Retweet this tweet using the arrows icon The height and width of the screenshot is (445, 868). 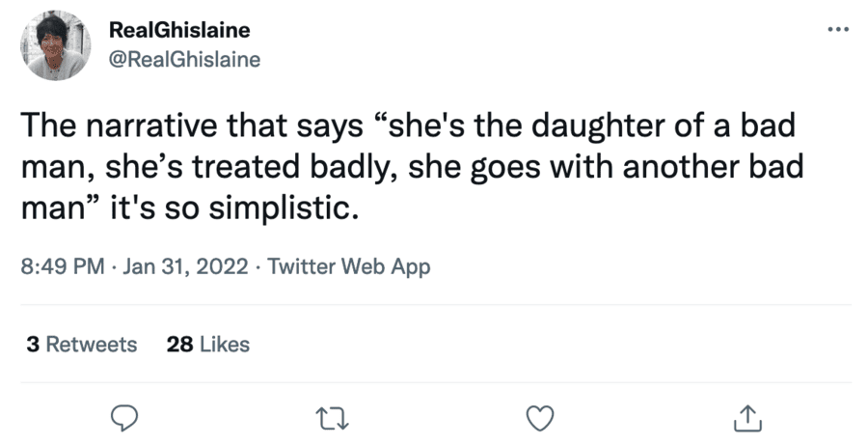329,416
